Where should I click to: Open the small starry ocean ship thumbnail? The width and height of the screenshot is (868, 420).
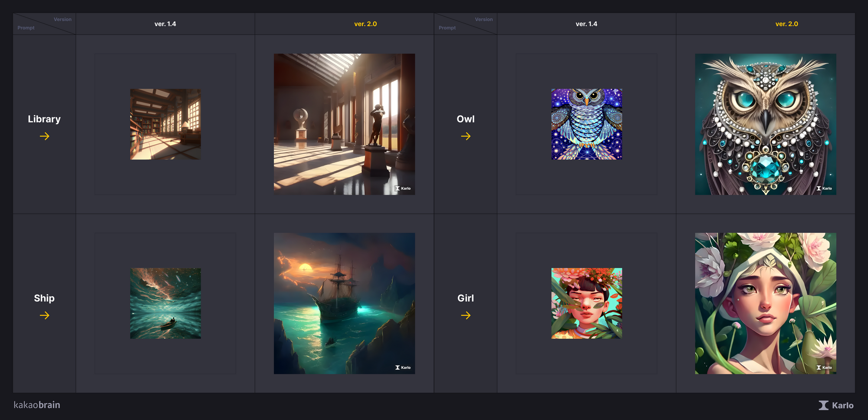[165, 303]
